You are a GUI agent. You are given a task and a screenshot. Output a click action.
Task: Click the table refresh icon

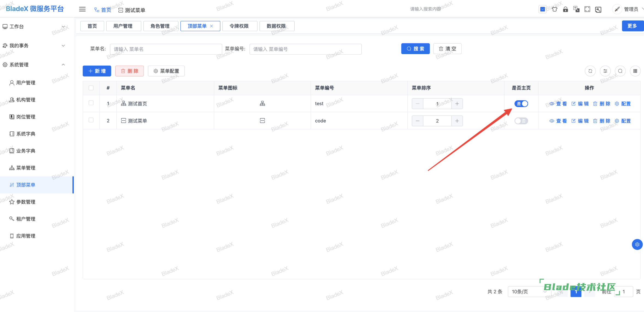point(590,71)
